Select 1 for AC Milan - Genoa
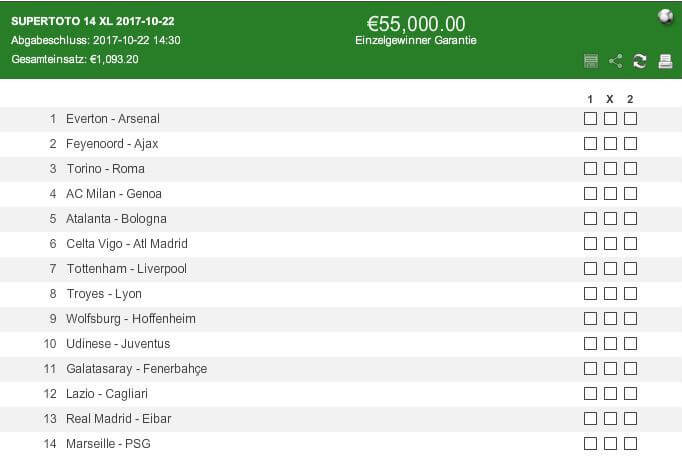This screenshot has height=460, width=682. click(x=590, y=193)
